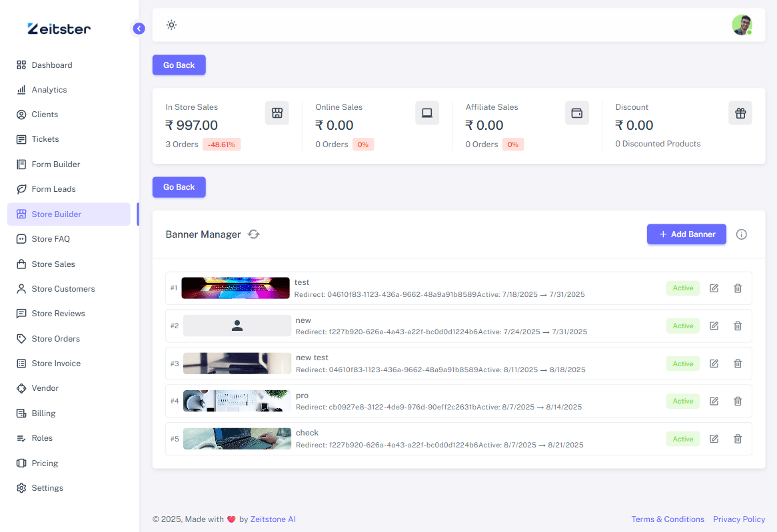Click the Go Back button above sales stats

pos(179,65)
